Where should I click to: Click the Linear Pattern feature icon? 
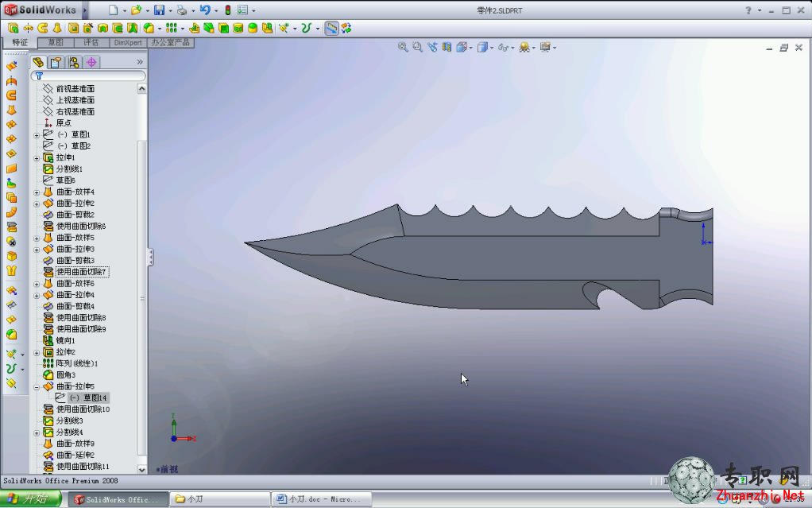[172, 28]
